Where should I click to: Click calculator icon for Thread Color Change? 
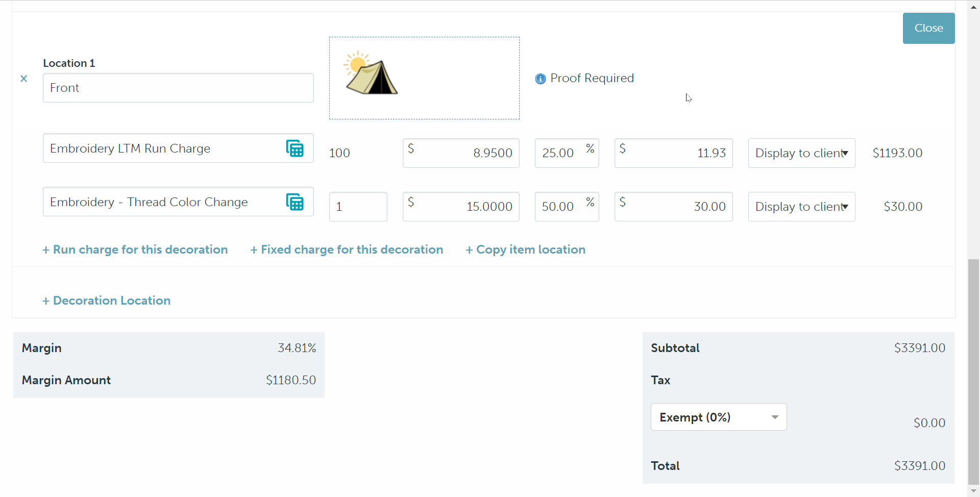click(x=295, y=202)
